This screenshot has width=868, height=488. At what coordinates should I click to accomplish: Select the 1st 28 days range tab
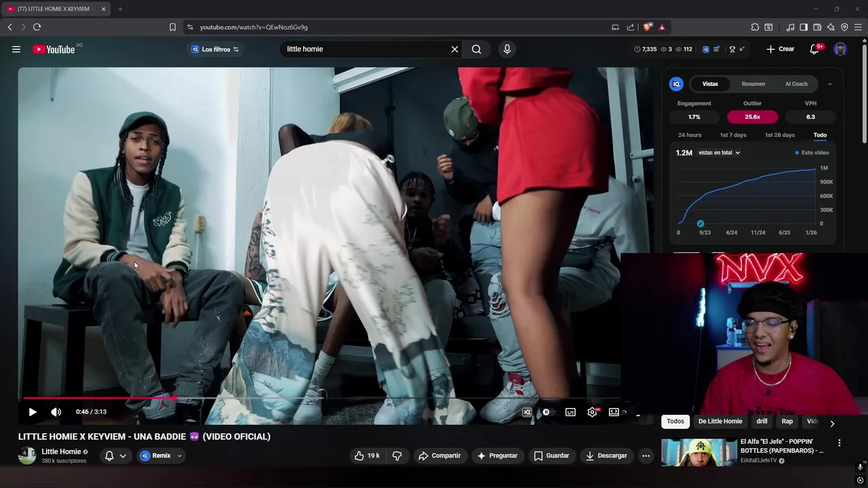point(780,135)
